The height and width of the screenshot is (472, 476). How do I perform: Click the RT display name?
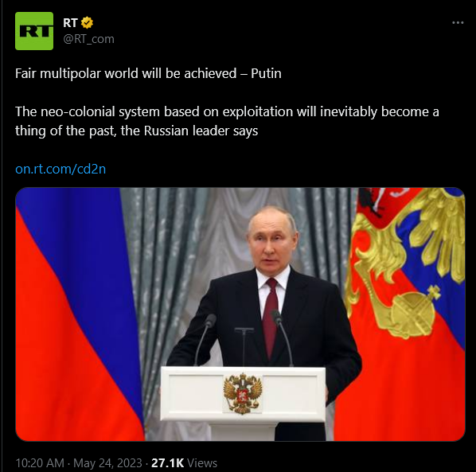70,23
